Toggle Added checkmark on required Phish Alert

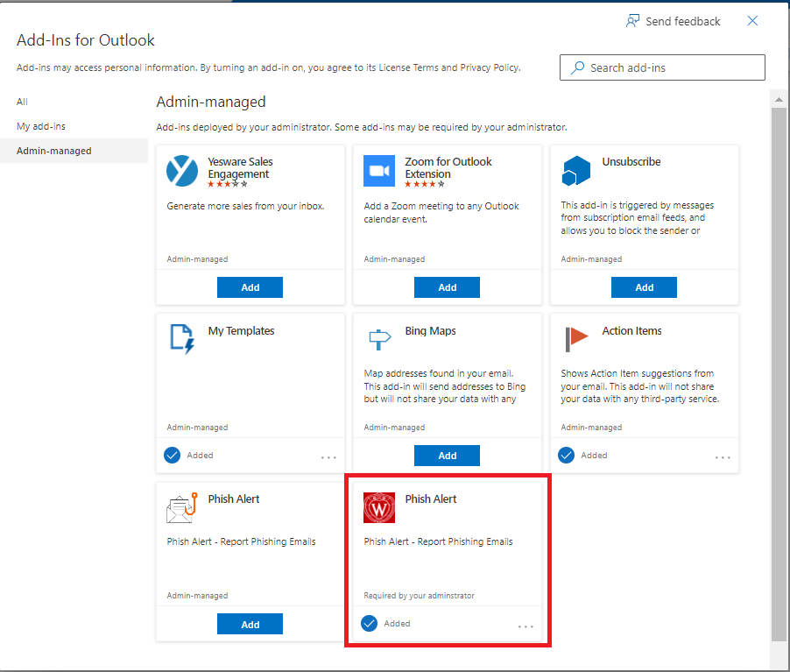(370, 624)
